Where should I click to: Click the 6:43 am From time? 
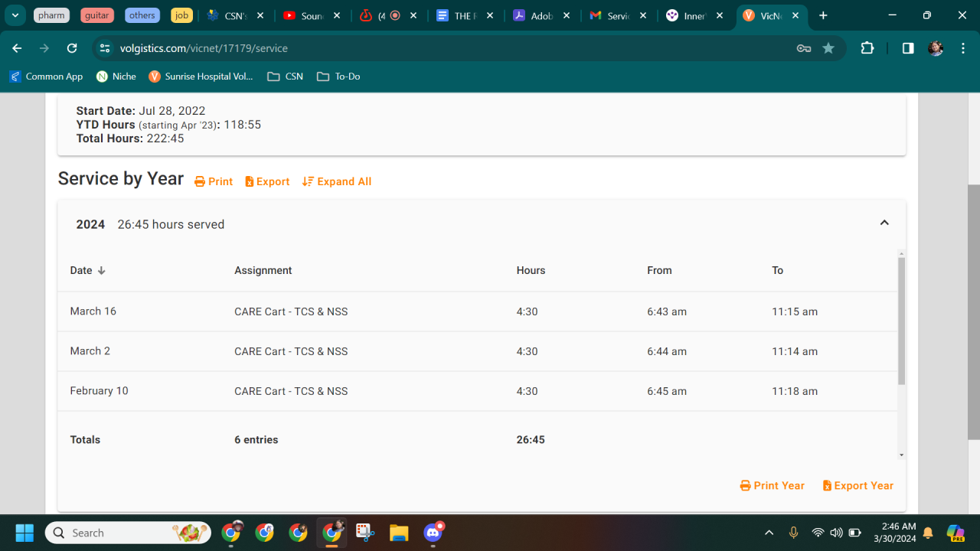click(x=667, y=311)
